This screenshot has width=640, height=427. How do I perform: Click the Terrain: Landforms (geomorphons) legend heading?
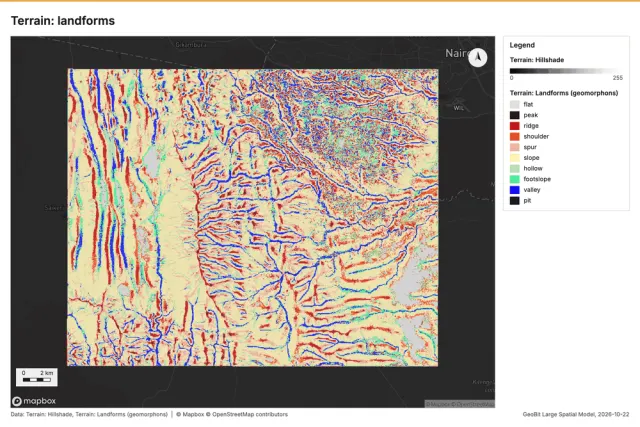(x=564, y=93)
